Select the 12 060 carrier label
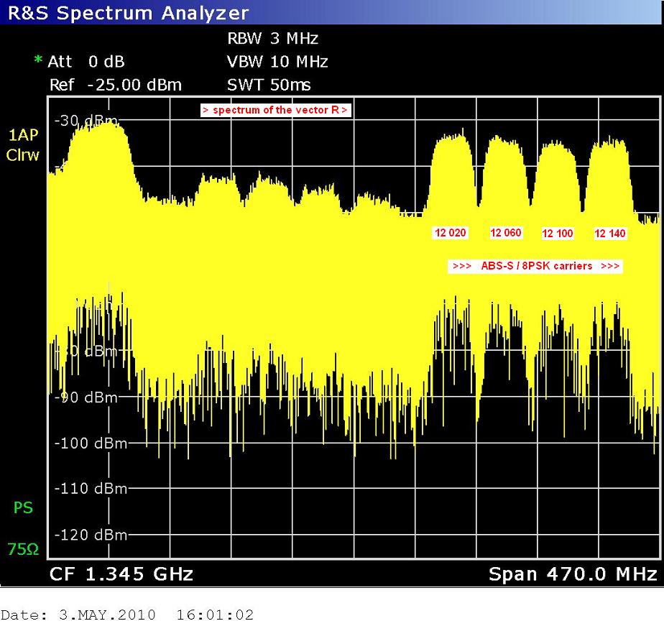Viewport: 664px width, 644px height. 506,233
